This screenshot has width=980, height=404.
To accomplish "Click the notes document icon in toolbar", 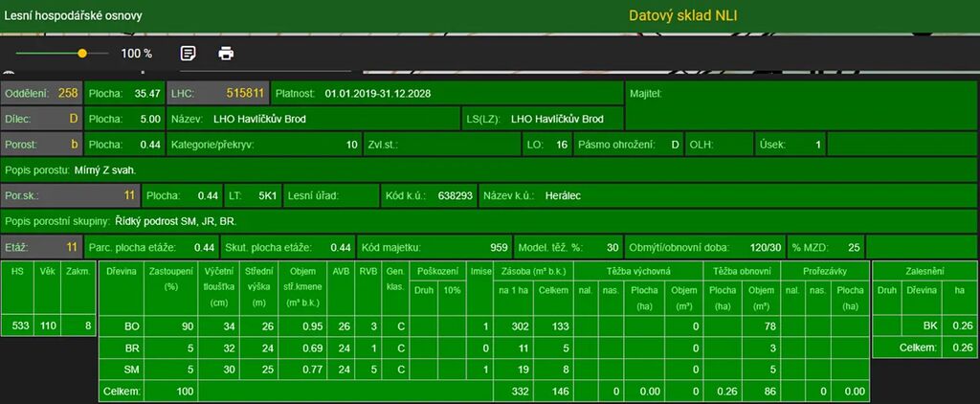I will [x=189, y=54].
